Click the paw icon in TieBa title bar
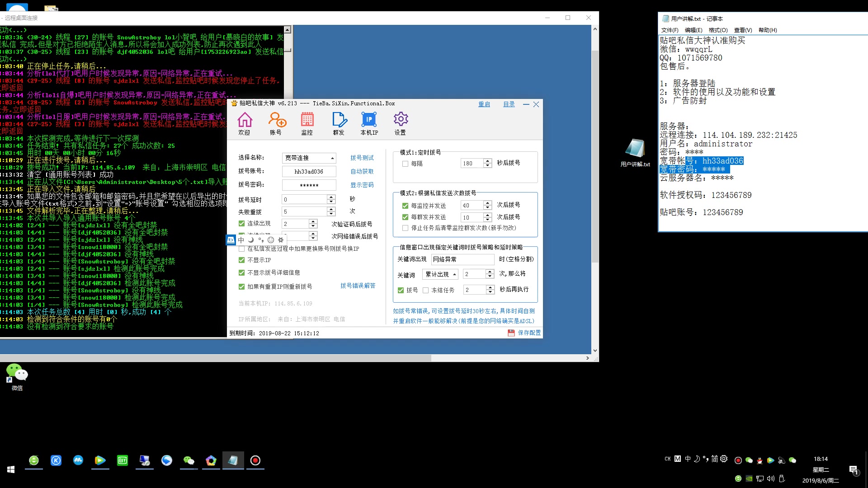The height and width of the screenshot is (488, 868). [x=234, y=103]
